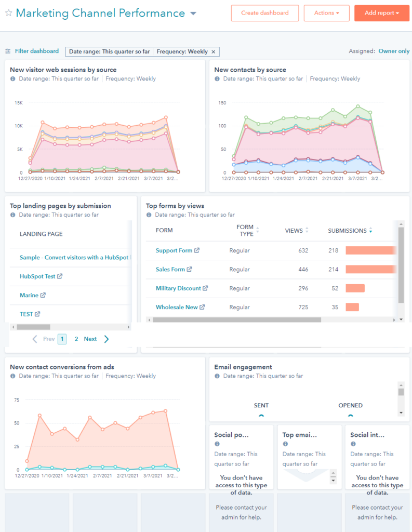Click external link icon next to Marine
The image size is (412, 532).
pos(43,295)
